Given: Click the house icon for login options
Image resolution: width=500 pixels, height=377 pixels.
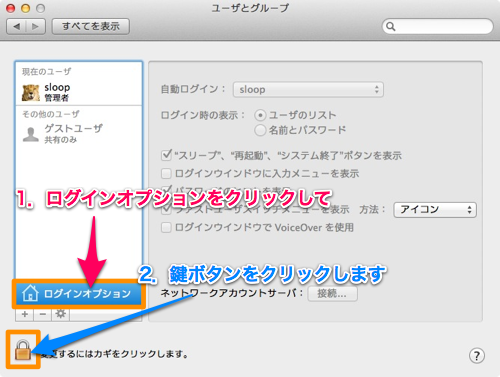Looking at the screenshot, I should click(x=30, y=293).
